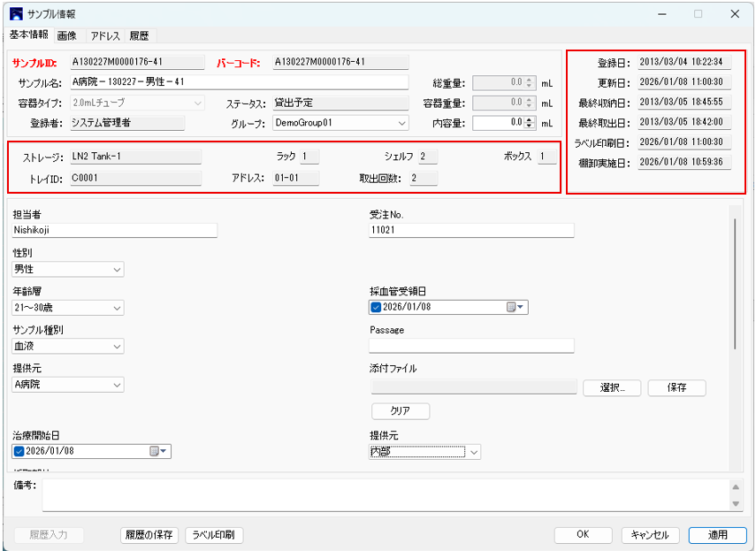Click the application icon in title bar

point(15,14)
